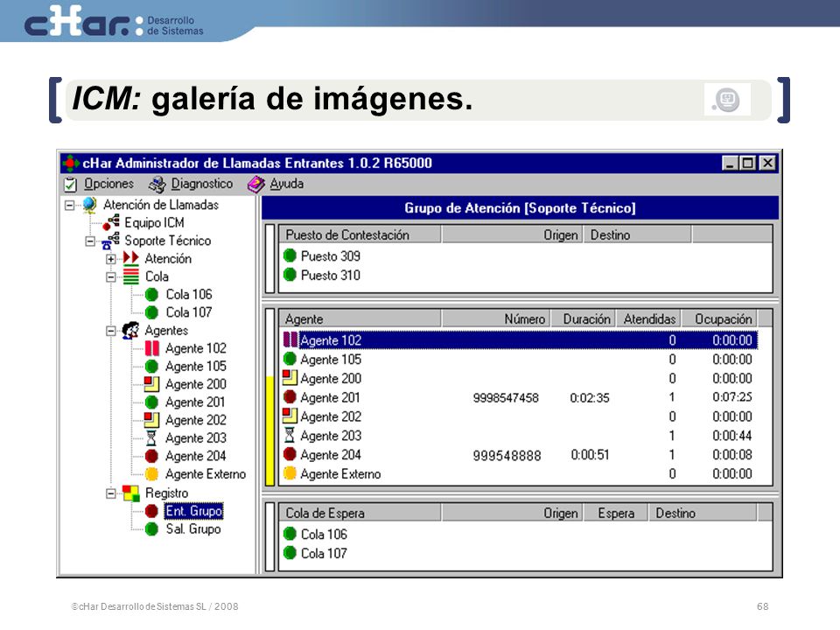This screenshot has width=840, height=630.
Task: Select Agente 201 in the tree
Action: pos(195,402)
